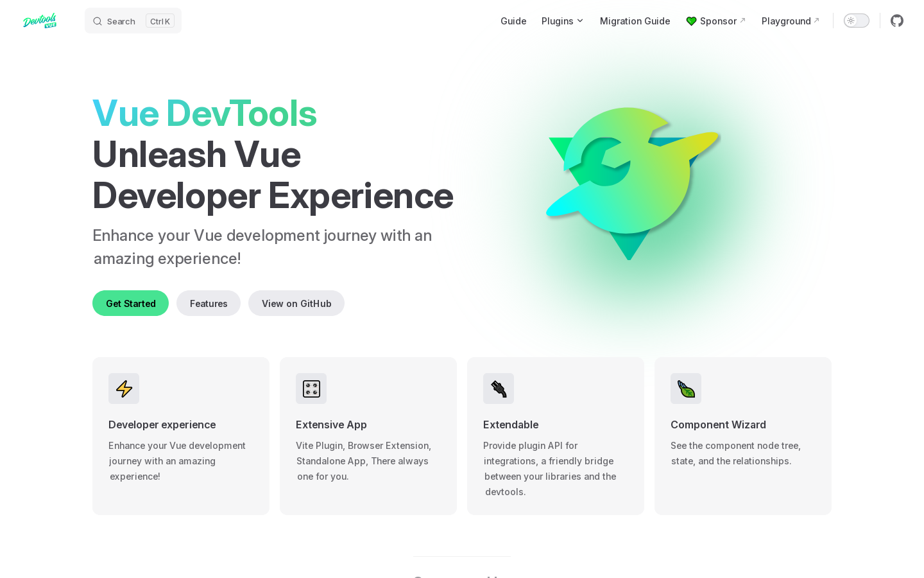
Task: Click the Extendable card title
Action: click(511, 425)
